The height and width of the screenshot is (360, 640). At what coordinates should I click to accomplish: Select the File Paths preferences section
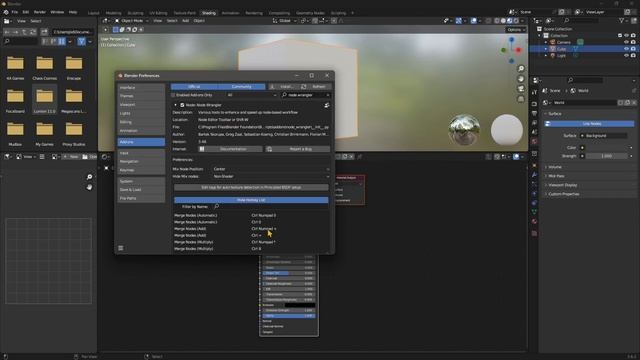tap(141, 198)
